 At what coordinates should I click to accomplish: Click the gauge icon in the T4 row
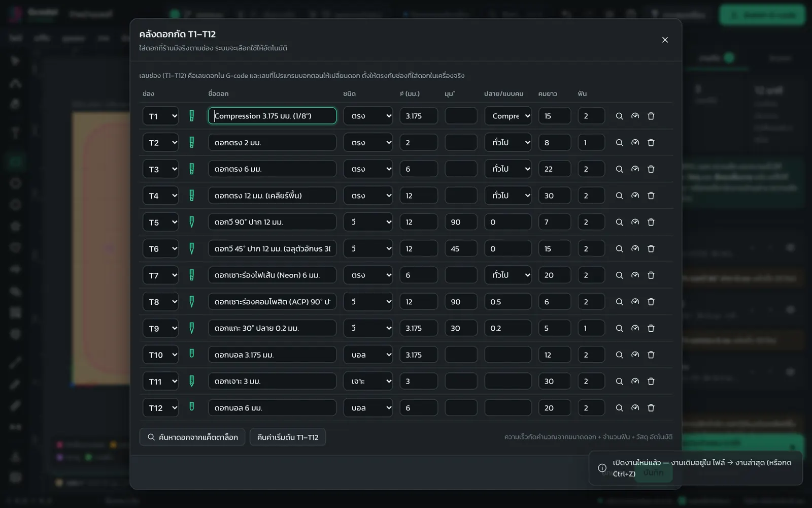click(x=635, y=196)
